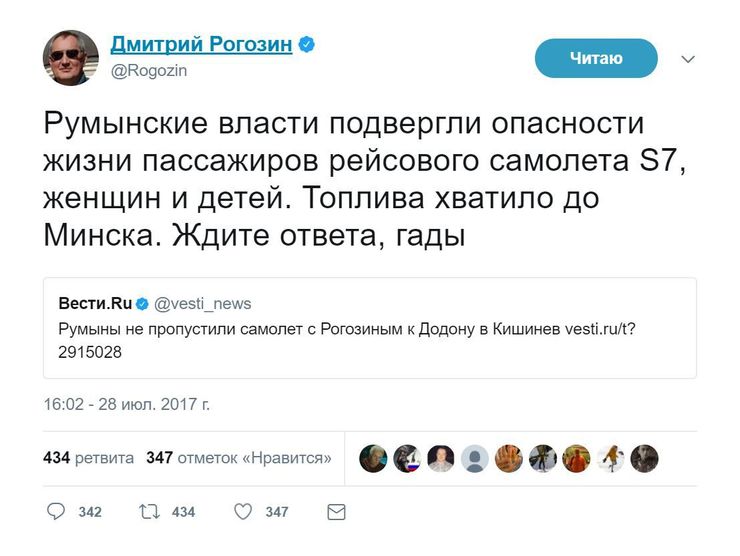The height and width of the screenshot is (556, 740).
Task: Open the tweet timestamp 16:02 - 28 июл. 2017
Action: point(126,405)
